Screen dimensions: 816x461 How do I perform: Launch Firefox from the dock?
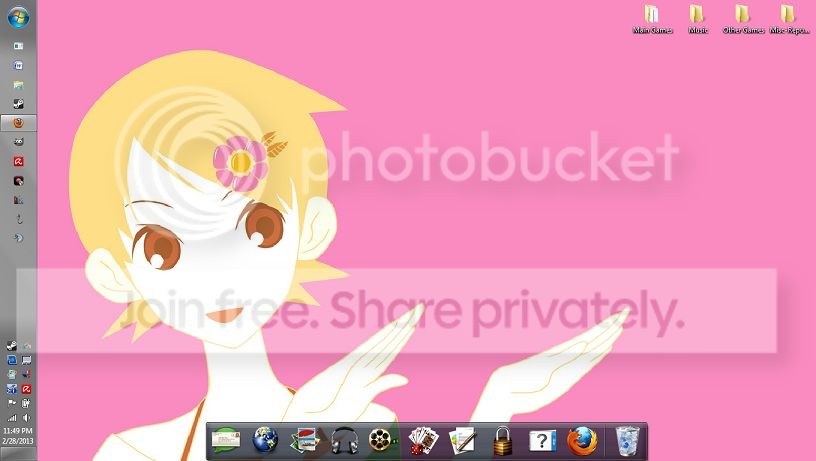pyautogui.click(x=582, y=441)
